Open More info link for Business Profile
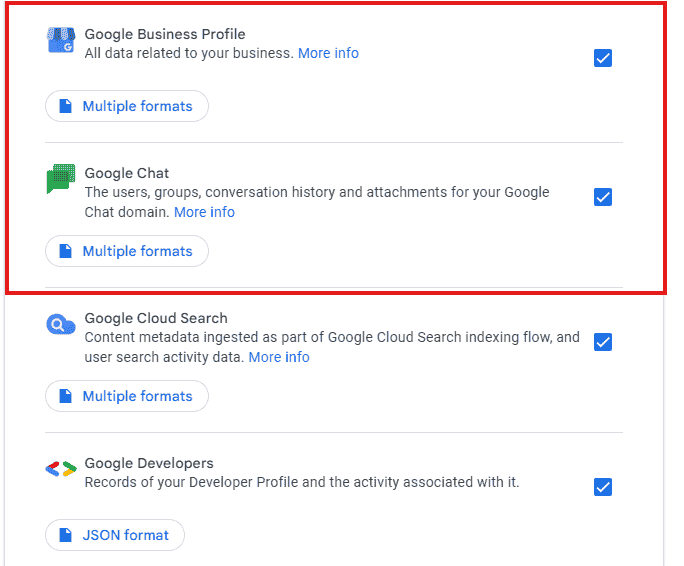The image size is (684, 566). [328, 53]
